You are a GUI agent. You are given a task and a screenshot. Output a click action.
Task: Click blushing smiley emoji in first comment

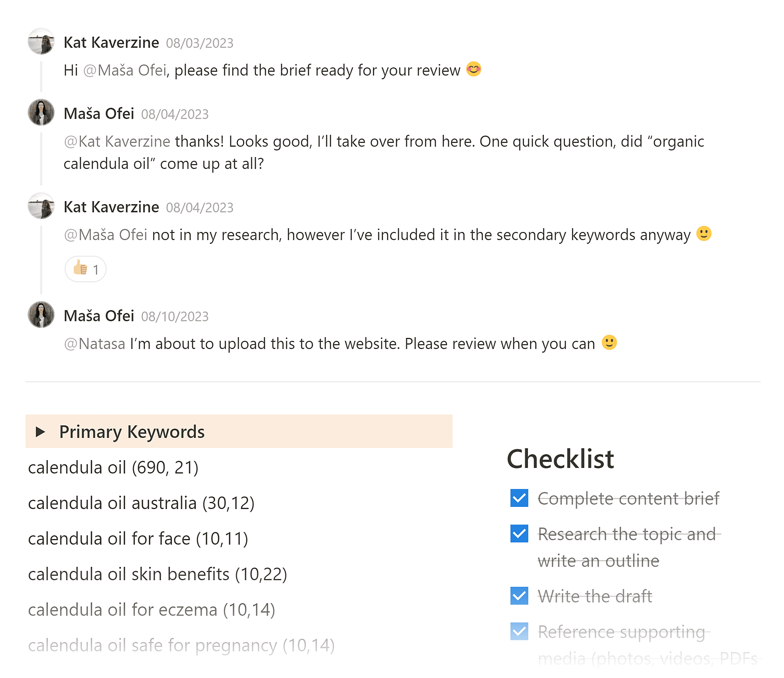click(473, 69)
